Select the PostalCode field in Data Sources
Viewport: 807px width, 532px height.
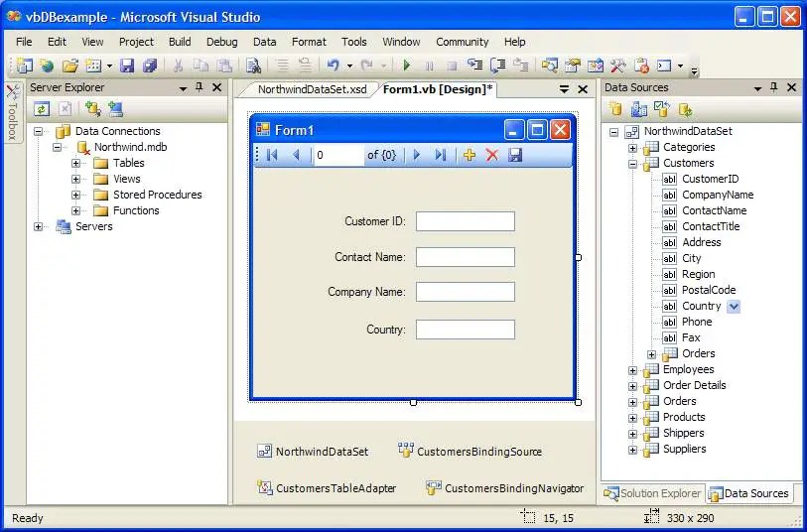709,290
